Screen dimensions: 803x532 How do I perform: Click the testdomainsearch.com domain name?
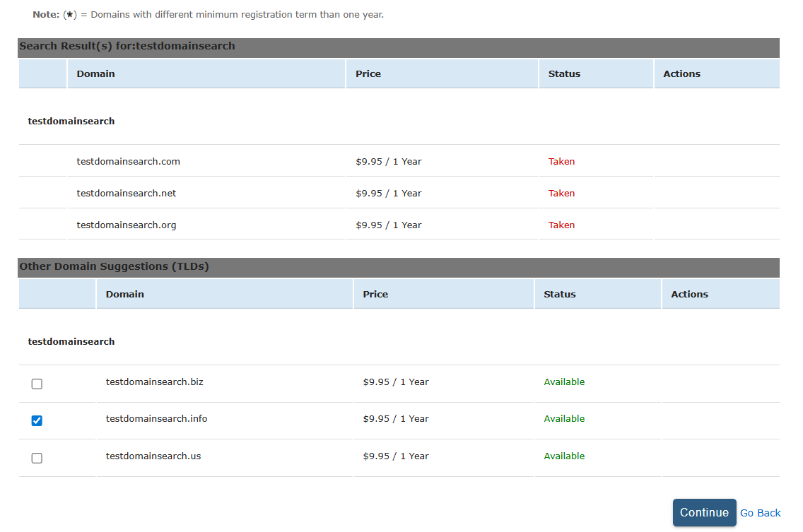[x=128, y=161]
